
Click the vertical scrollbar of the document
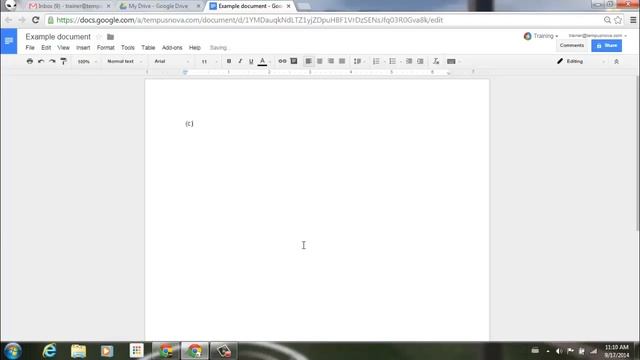(637, 153)
